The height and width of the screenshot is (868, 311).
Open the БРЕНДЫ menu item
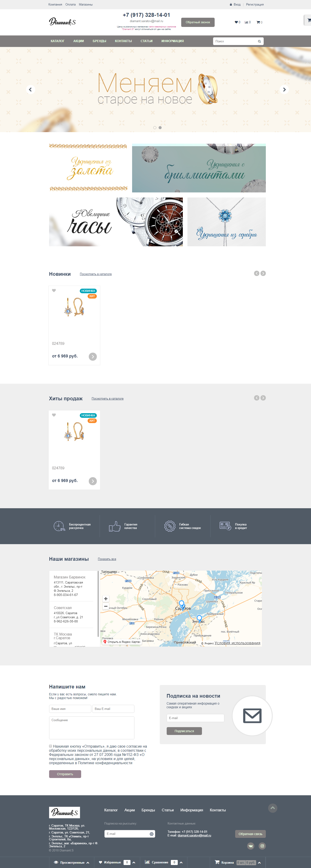pyautogui.click(x=100, y=41)
